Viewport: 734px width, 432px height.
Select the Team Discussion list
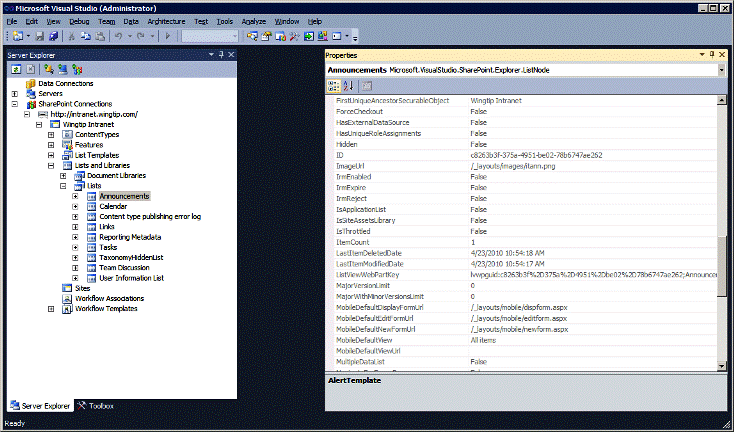(x=124, y=268)
